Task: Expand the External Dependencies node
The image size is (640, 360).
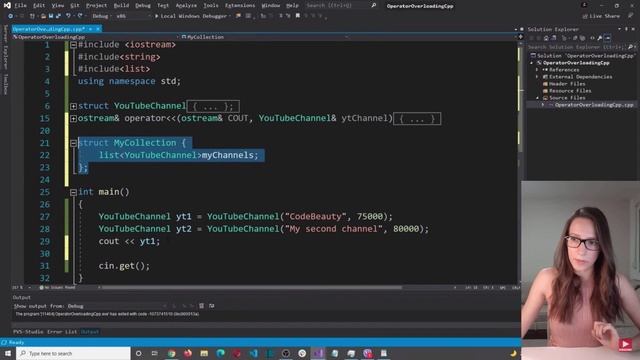Action: tap(538, 77)
